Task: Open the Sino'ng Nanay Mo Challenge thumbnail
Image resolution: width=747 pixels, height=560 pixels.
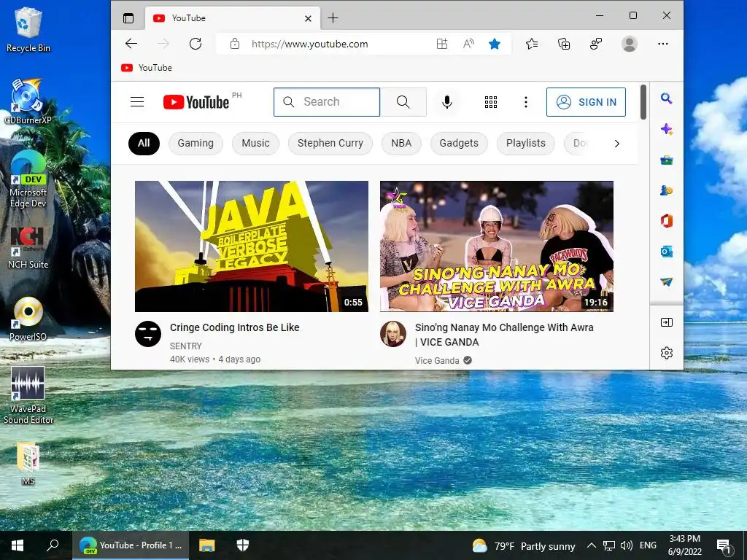Action: (x=496, y=246)
